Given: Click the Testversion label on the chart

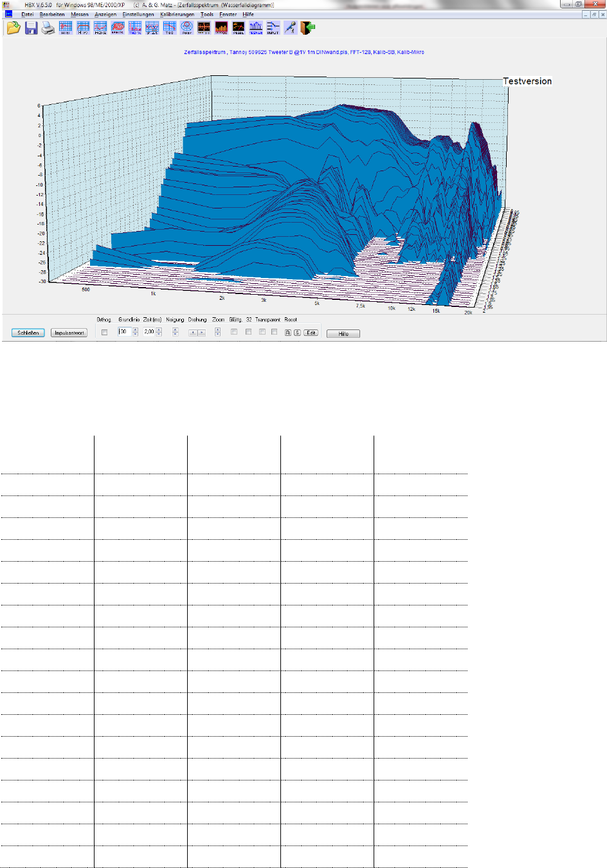Looking at the screenshot, I should pos(527,81).
